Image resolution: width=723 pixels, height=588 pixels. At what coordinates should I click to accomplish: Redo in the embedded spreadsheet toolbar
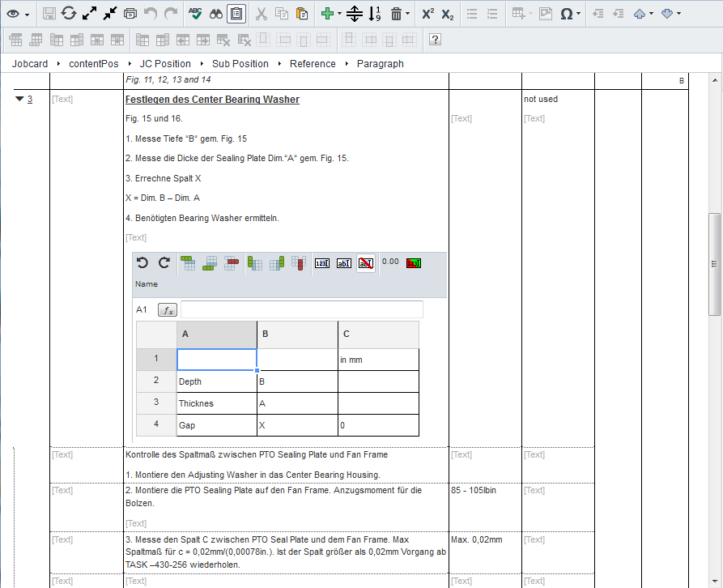point(164,263)
